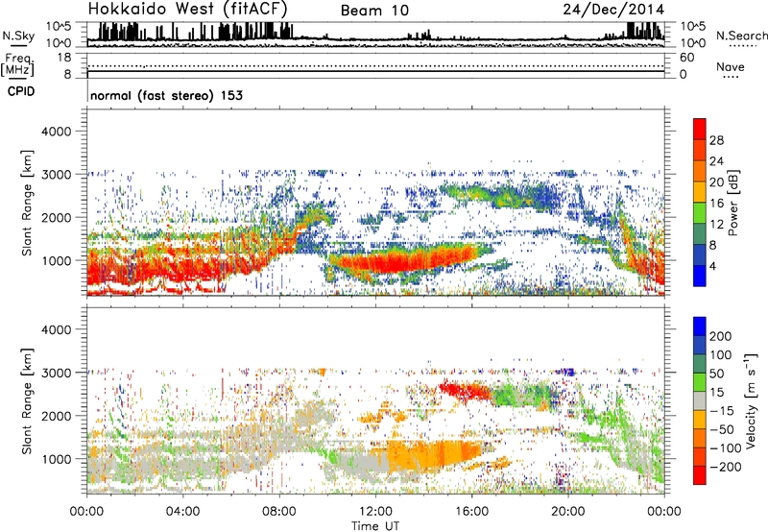Click the '18' frequency axis tick
768x532 pixels.
64,58
